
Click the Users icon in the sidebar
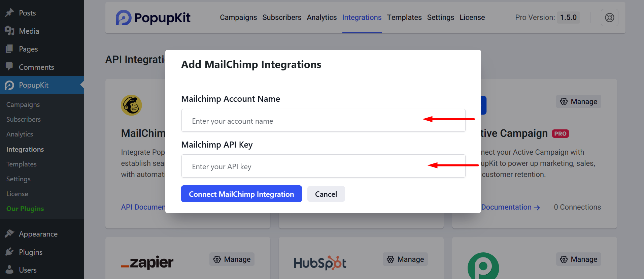[10, 270]
